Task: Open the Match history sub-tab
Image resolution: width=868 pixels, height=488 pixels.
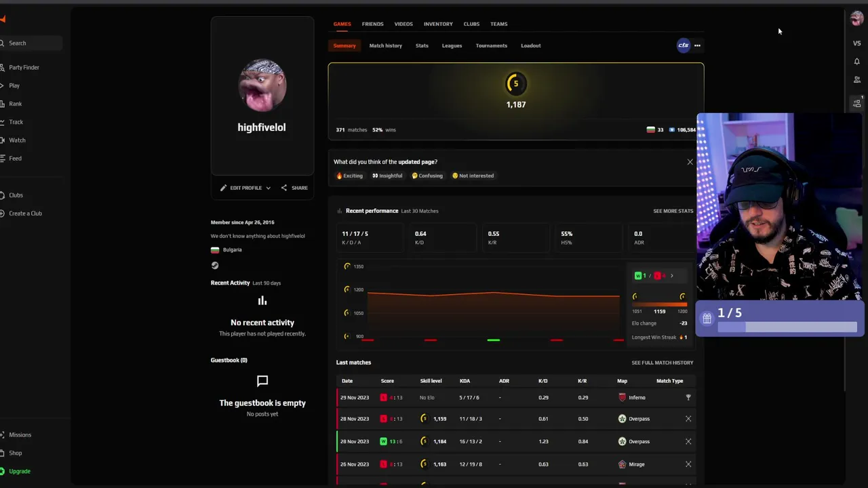Action: coord(385,46)
